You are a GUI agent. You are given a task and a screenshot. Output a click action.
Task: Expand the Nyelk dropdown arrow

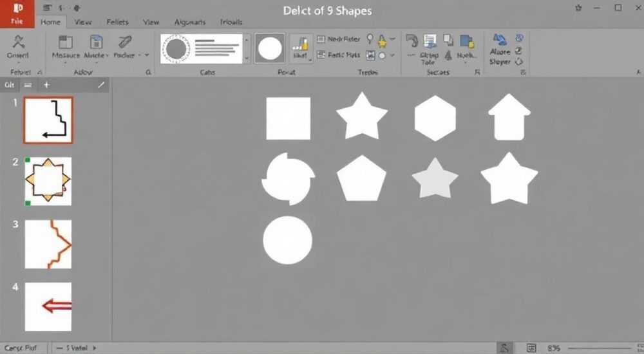[466, 62]
